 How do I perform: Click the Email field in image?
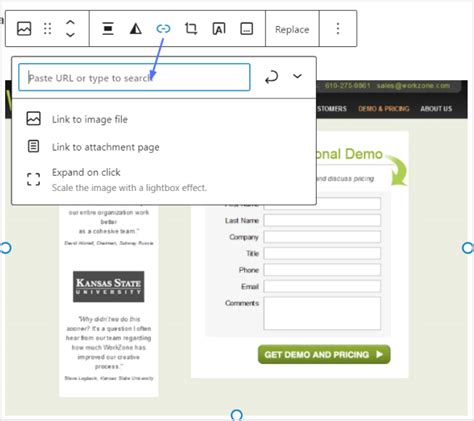tap(322, 286)
